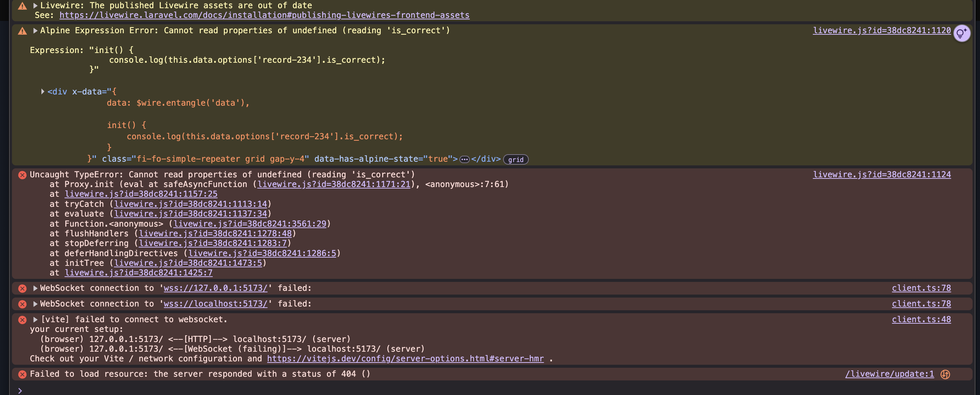980x395 pixels.
Task: Click the ellipsis icon inside the div element
Action: (464, 159)
